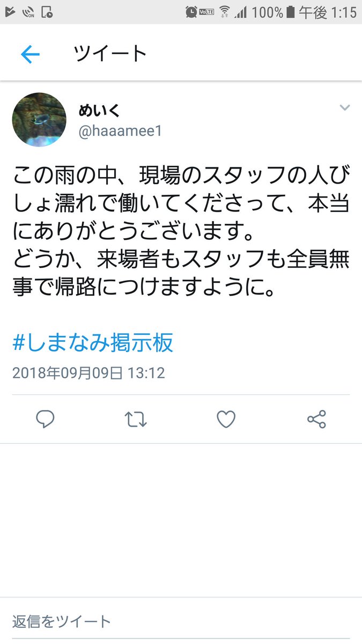Tap the tweet body text
The height and width of the screenshot is (644, 362).
tap(181, 231)
